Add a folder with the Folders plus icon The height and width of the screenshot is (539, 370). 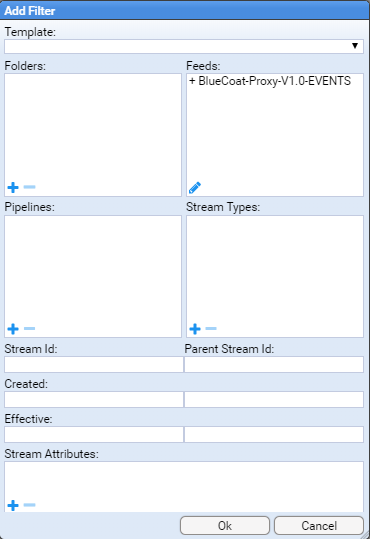[x=13, y=187]
